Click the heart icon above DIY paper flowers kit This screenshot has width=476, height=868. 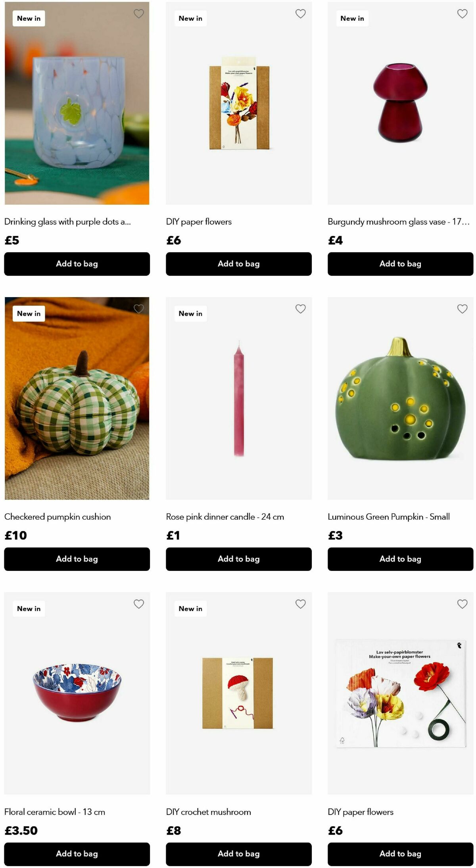[x=300, y=13]
